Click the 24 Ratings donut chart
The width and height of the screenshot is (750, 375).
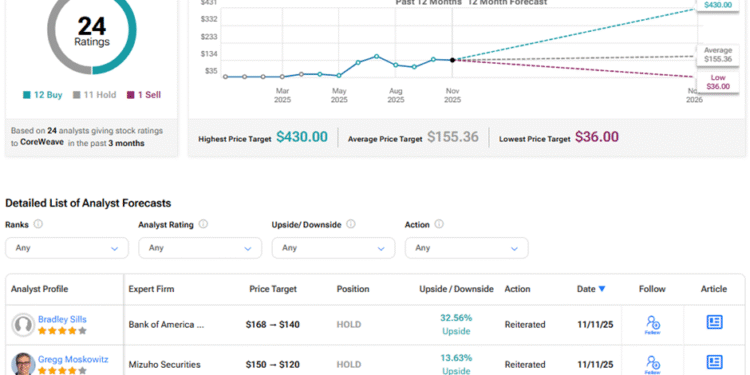pos(92,31)
